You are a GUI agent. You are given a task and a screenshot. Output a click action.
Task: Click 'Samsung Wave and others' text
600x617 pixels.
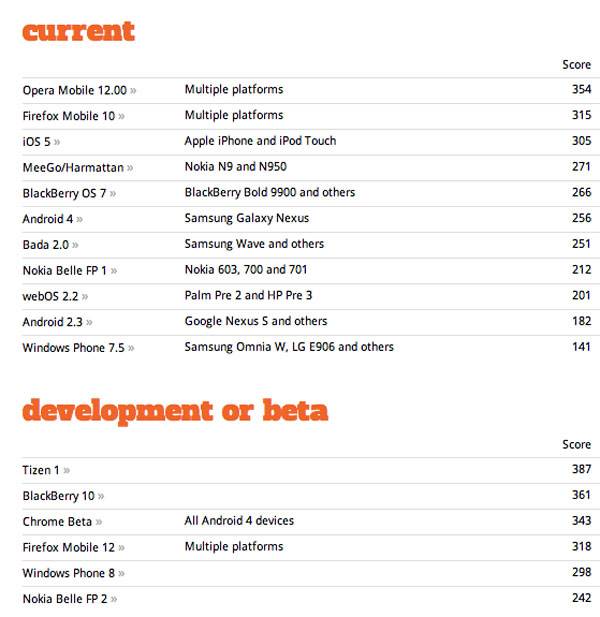click(254, 244)
